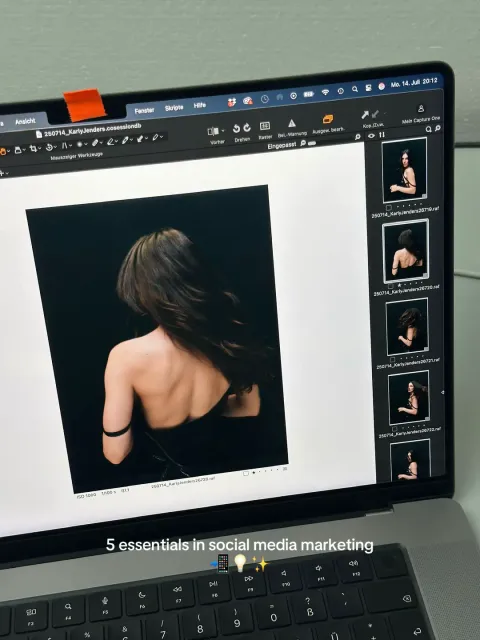The height and width of the screenshot is (640, 480).
Task: Click the Mauszeiger Werkzeuge label
Action: pos(77,156)
